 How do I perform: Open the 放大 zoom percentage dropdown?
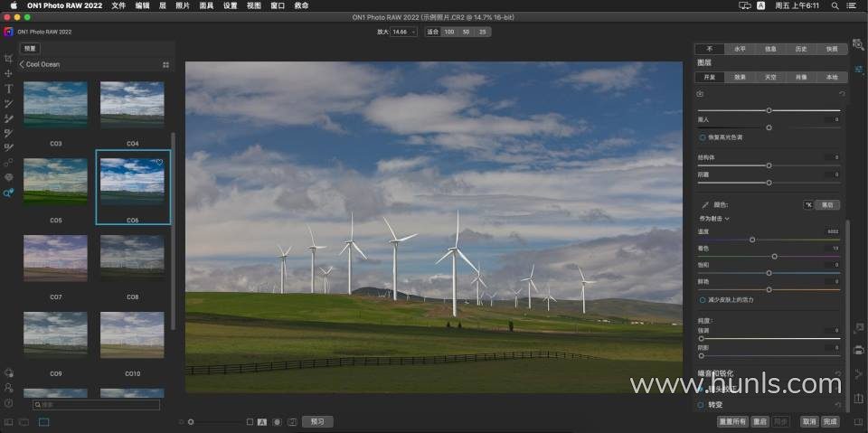(403, 32)
